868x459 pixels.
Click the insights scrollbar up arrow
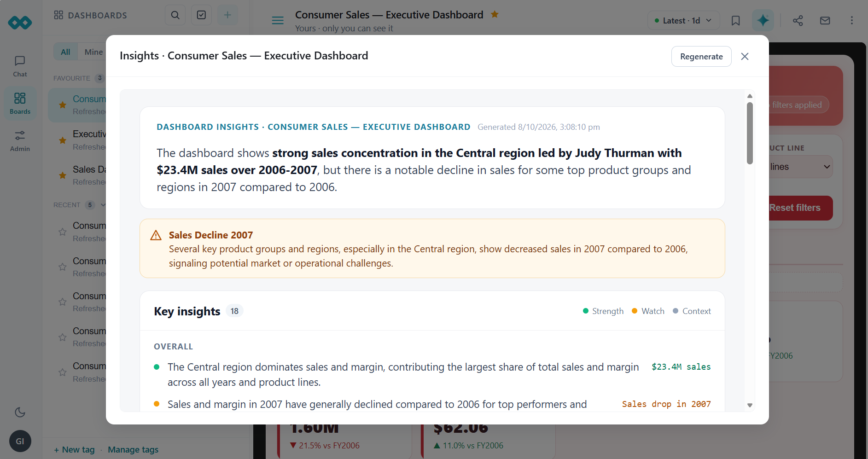(750, 96)
